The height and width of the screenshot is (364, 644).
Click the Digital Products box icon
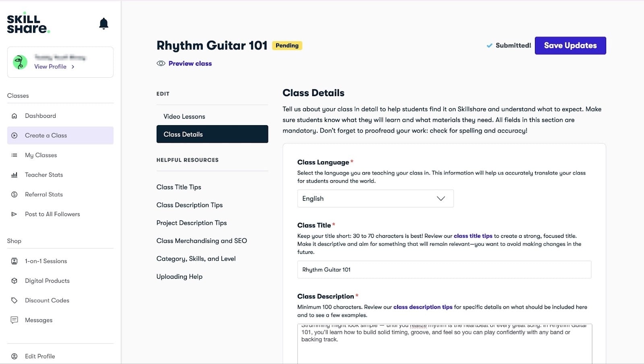[14, 281]
